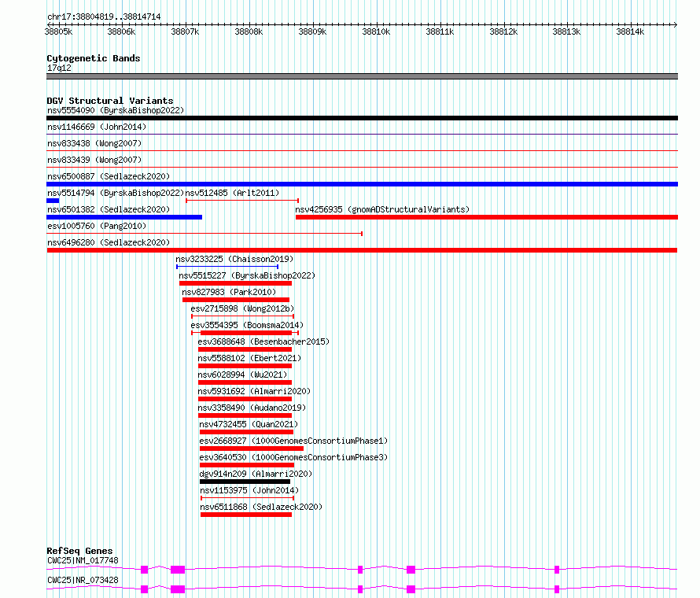Click the 38805k ruler tick label
The image size is (700, 598).
[58, 31]
